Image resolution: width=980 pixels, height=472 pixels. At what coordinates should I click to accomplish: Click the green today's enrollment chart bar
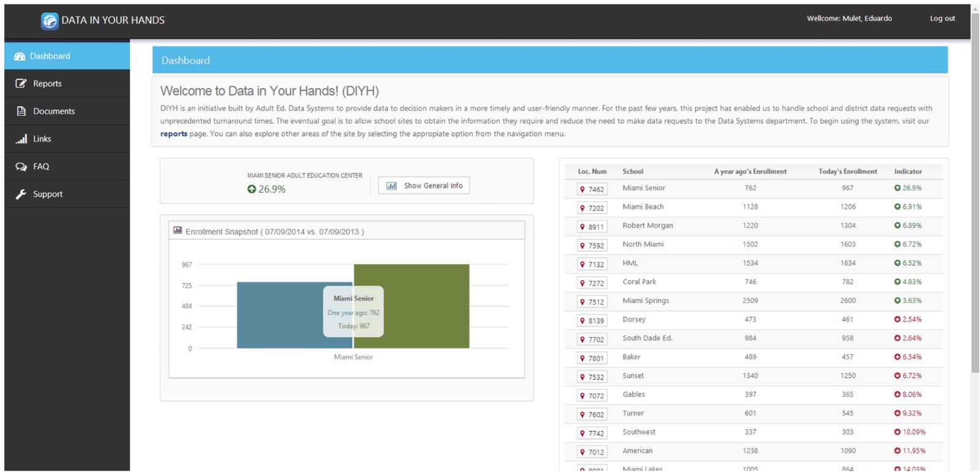click(x=429, y=306)
